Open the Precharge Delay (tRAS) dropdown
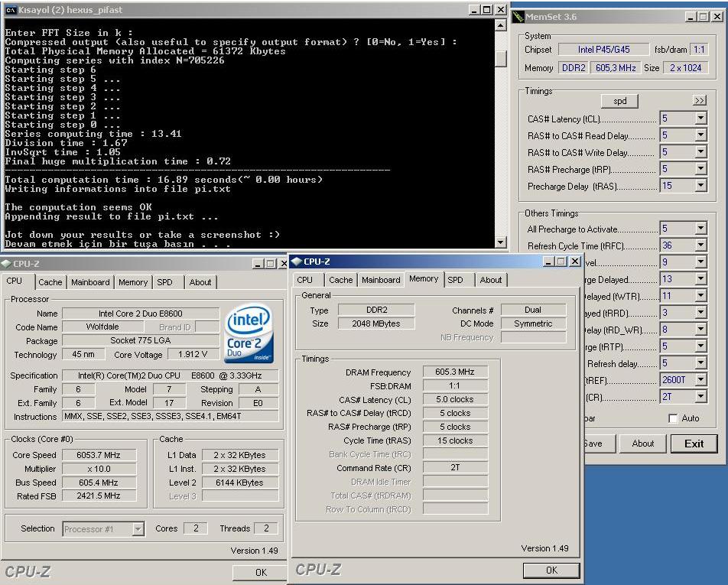 (x=700, y=186)
